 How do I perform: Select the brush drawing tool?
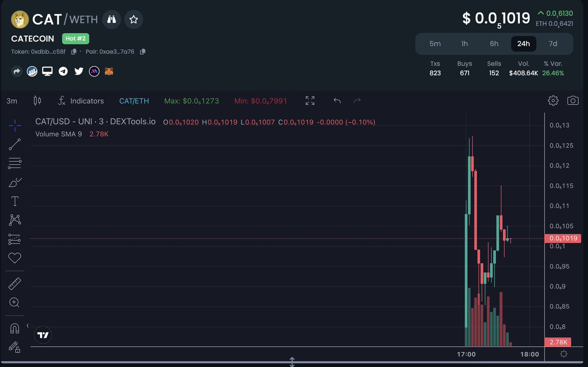click(15, 182)
